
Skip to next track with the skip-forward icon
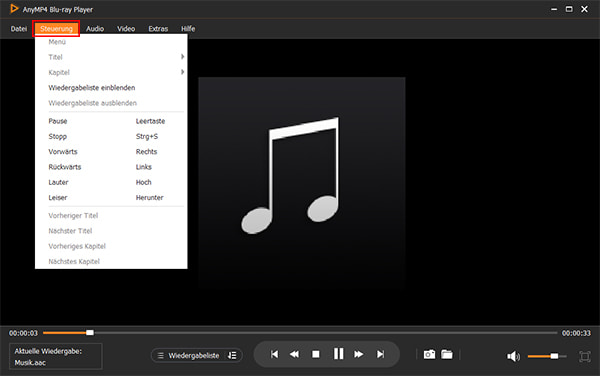380,355
